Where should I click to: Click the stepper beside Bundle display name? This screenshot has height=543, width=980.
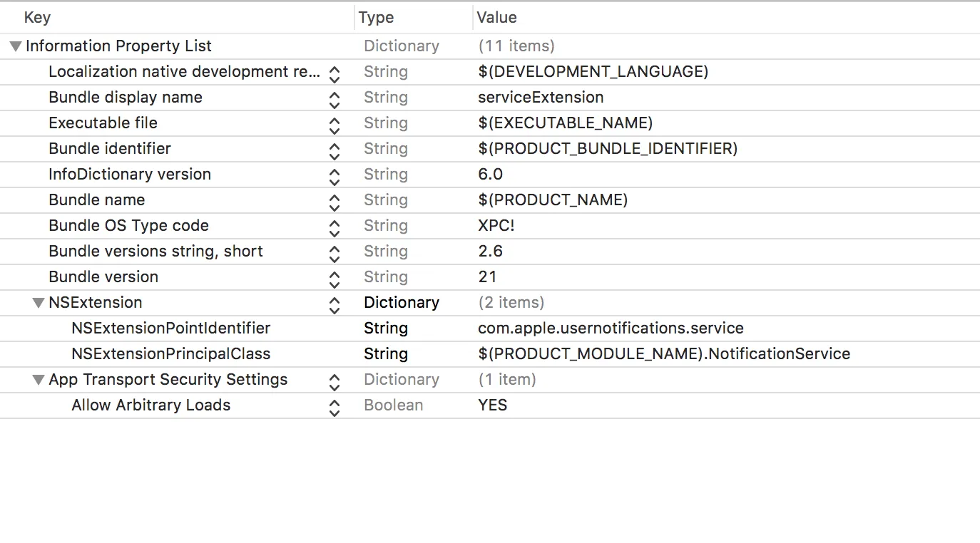(x=334, y=98)
